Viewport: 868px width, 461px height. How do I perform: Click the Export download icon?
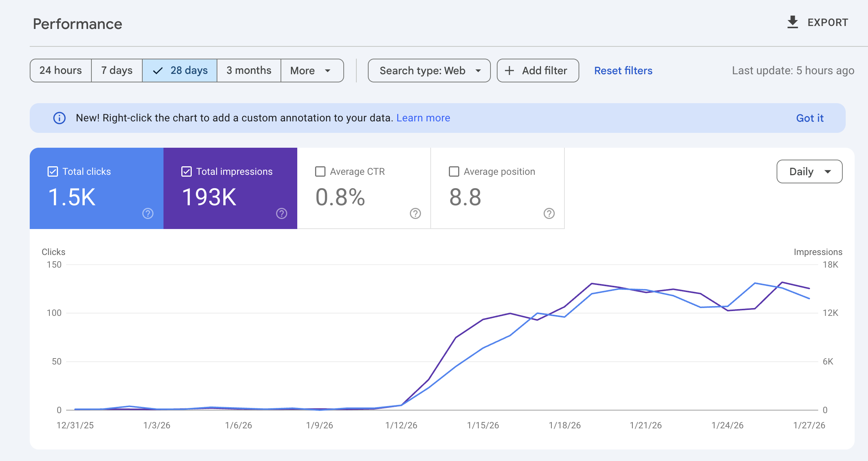(x=793, y=22)
